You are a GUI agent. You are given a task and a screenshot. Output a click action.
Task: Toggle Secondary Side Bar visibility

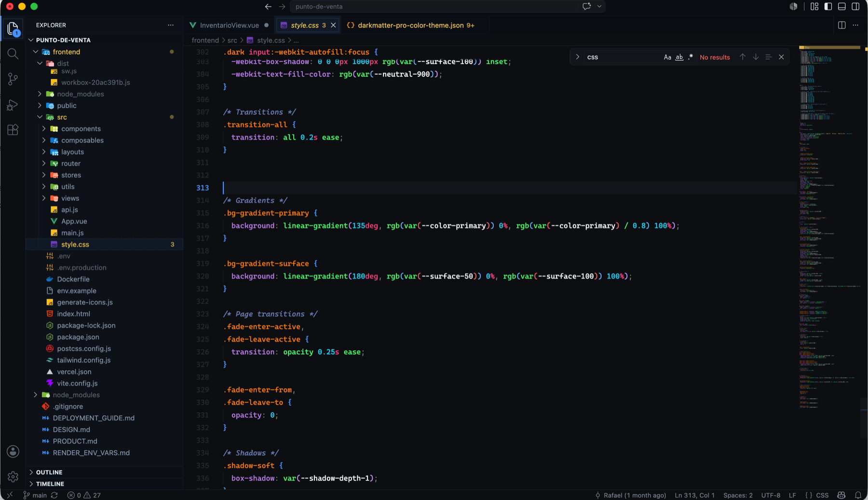(855, 7)
